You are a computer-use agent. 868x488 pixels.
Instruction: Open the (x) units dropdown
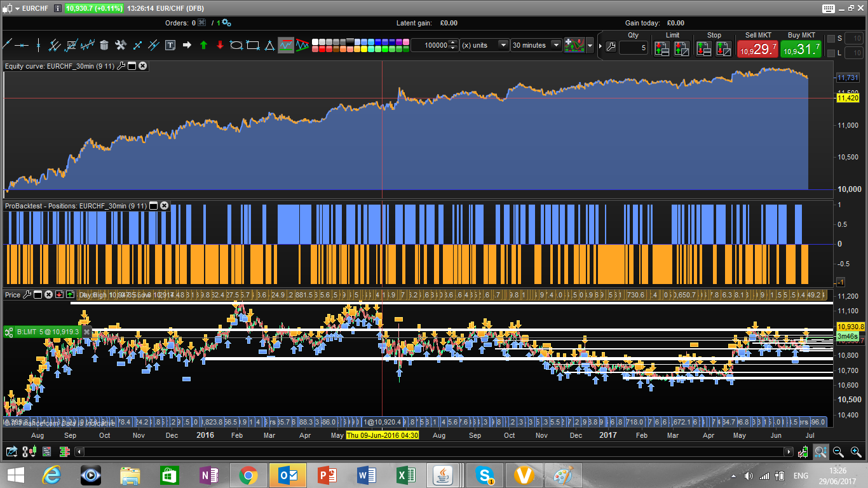pyautogui.click(x=484, y=45)
